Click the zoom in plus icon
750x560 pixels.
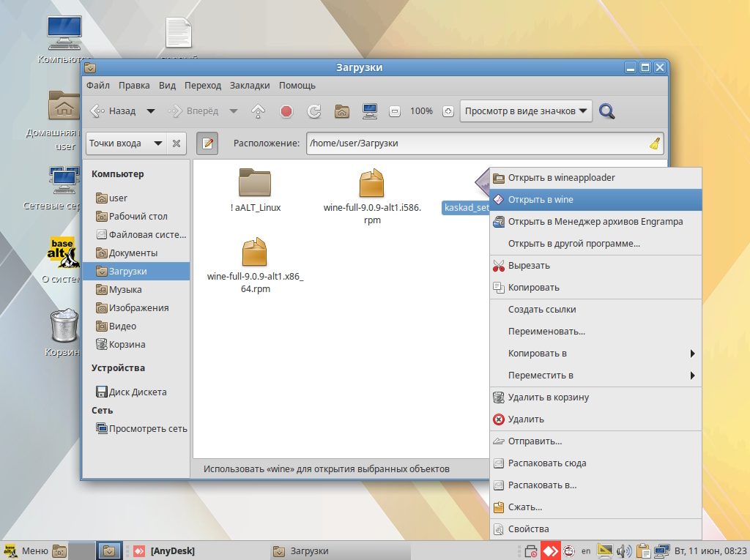coord(448,111)
